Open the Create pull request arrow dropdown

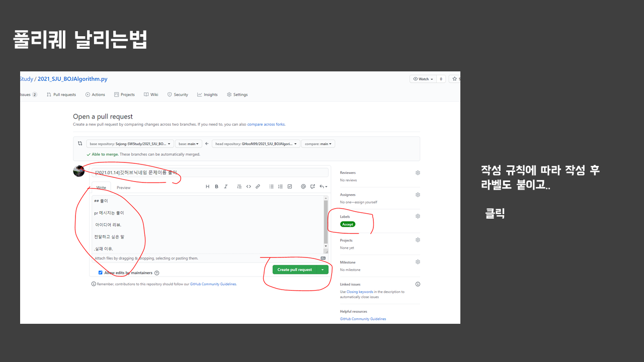coord(323,269)
